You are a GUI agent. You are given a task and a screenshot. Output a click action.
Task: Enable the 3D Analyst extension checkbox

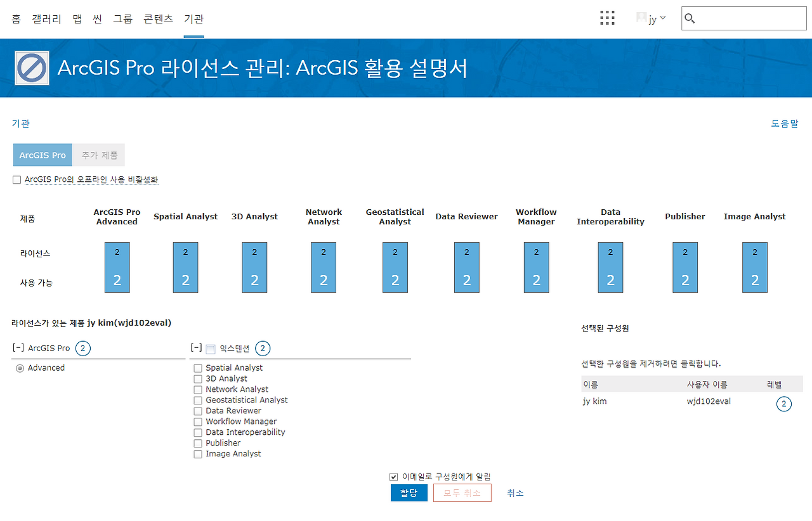[x=198, y=379]
